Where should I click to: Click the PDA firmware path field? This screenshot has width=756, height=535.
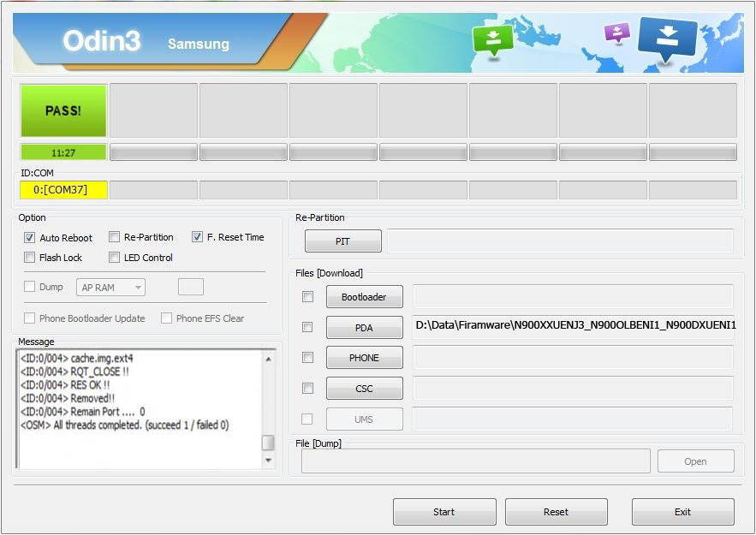pyautogui.click(x=573, y=326)
